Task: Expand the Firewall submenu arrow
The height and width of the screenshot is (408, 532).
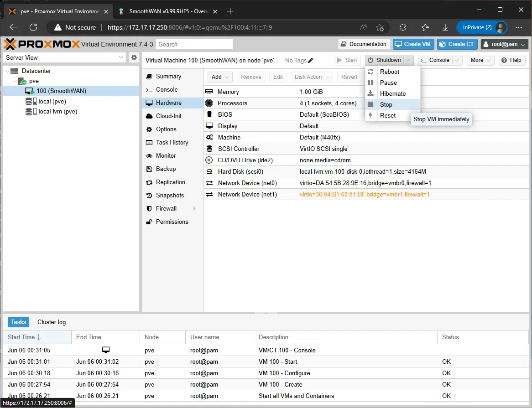Action: (x=194, y=208)
